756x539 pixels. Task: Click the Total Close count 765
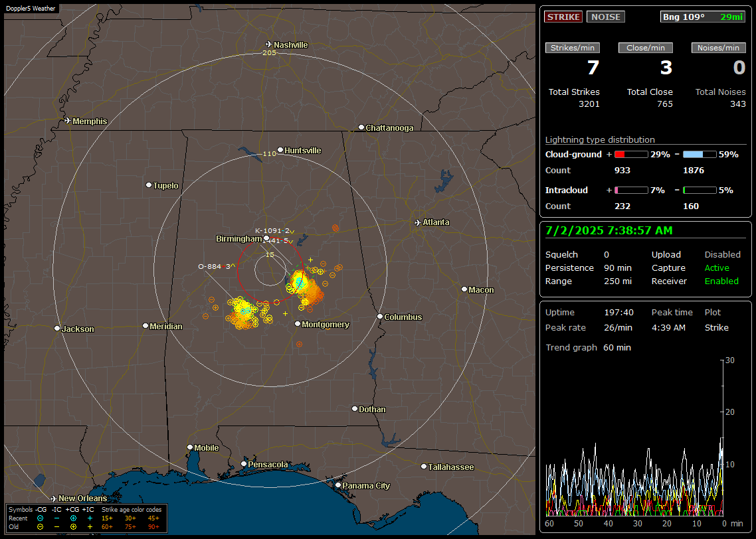[x=665, y=104]
